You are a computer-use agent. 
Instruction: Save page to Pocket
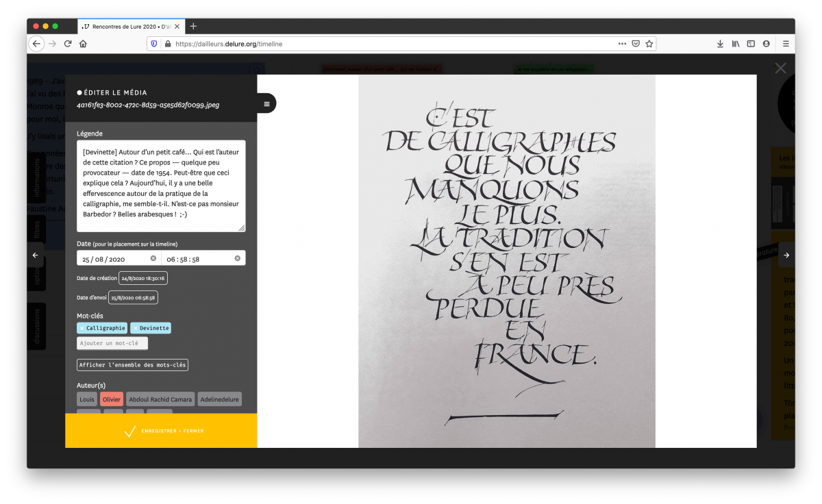point(636,43)
